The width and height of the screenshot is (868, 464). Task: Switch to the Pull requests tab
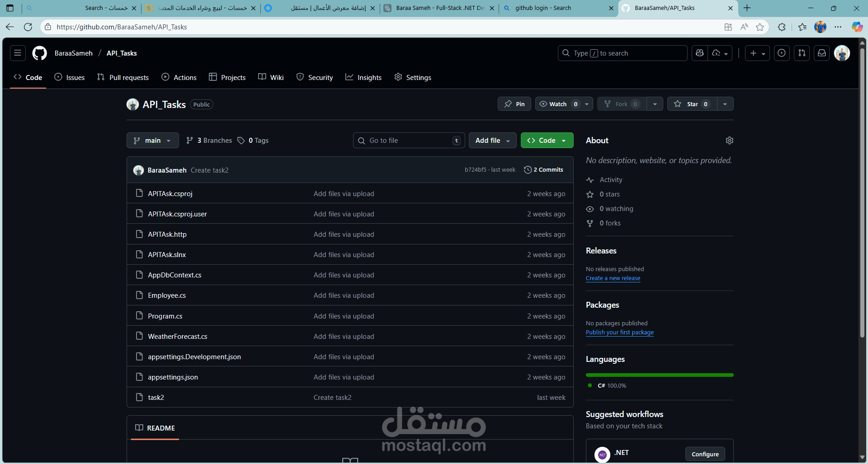123,77
